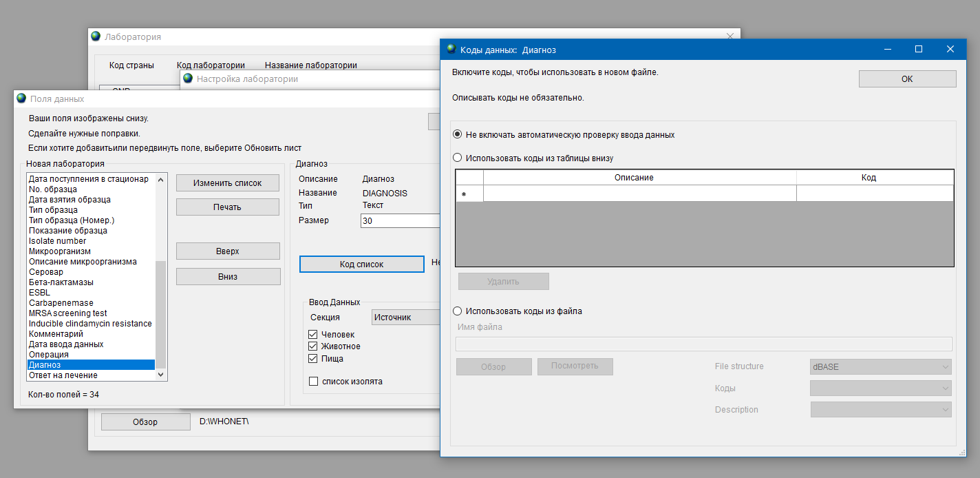This screenshot has height=478, width=980.
Task: Minimize the Коды данных window
Action: [x=887, y=49]
